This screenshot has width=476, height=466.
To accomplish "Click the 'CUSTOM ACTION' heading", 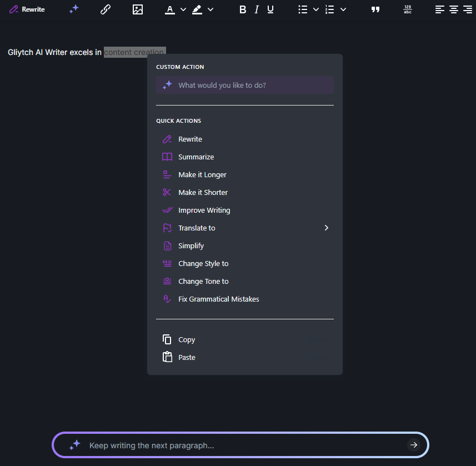I will tap(180, 67).
